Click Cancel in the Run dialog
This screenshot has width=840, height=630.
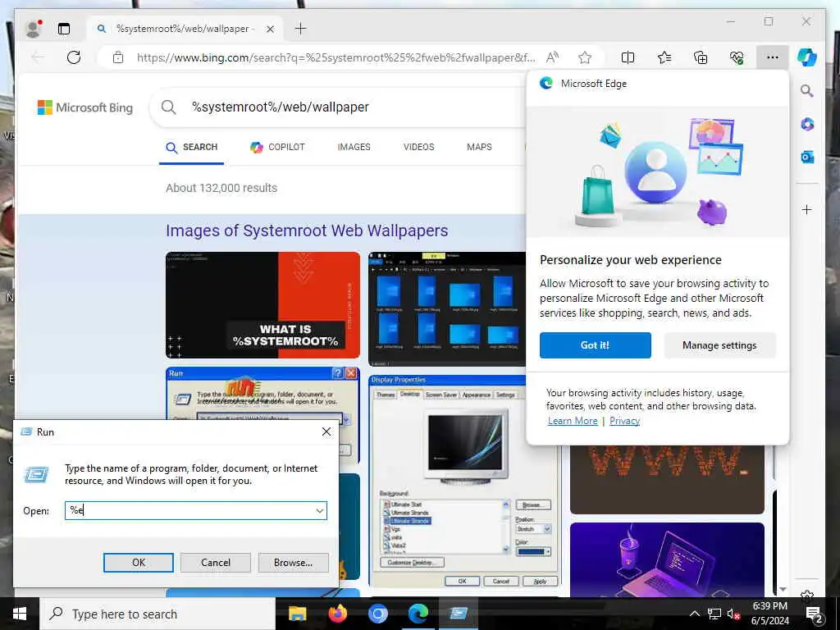point(216,563)
